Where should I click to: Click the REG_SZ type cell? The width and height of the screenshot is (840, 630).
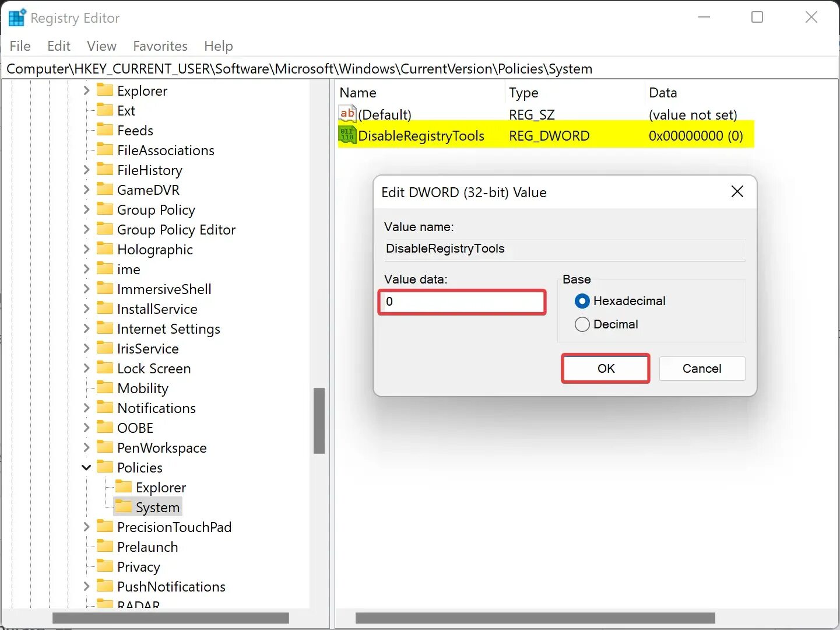pos(532,115)
